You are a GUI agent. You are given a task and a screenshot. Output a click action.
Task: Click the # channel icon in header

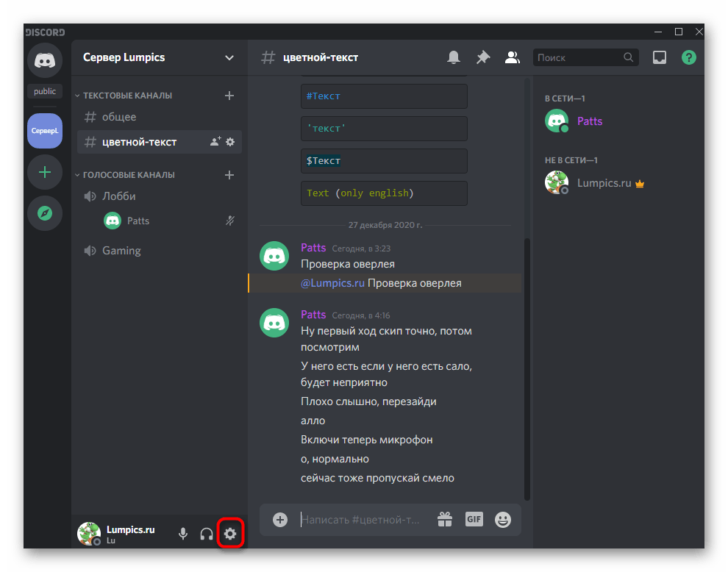pos(268,57)
